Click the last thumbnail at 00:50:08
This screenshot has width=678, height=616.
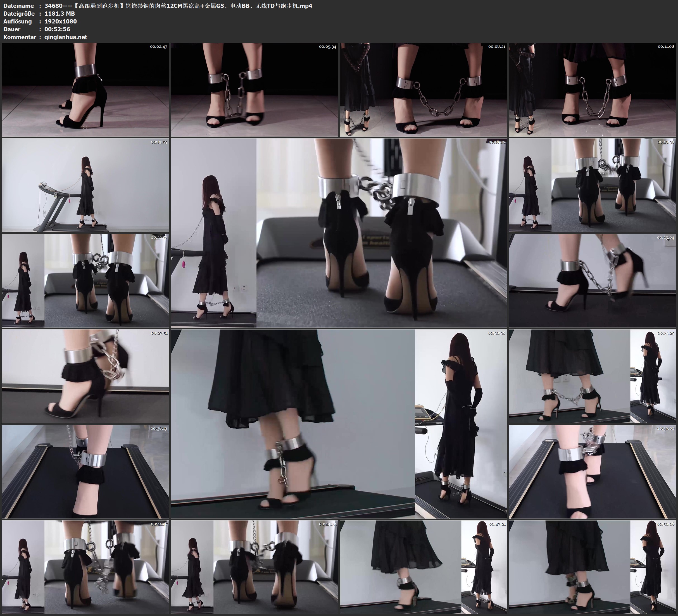coord(592,567)
